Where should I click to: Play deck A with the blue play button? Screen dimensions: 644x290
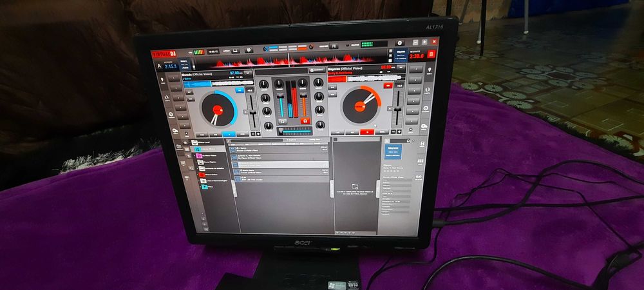pyautogui.click(x=229, y=134)
